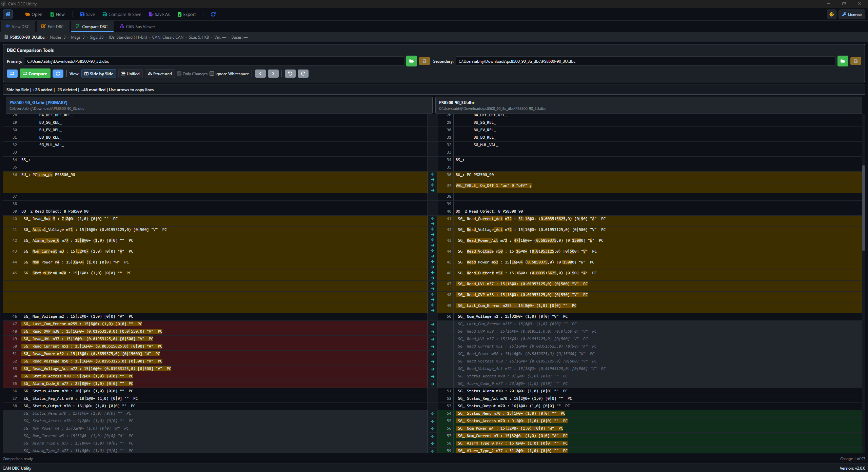This screenshot has width=868, height=472.
Task: Go to previous change chevron
Action: point(260,74)
